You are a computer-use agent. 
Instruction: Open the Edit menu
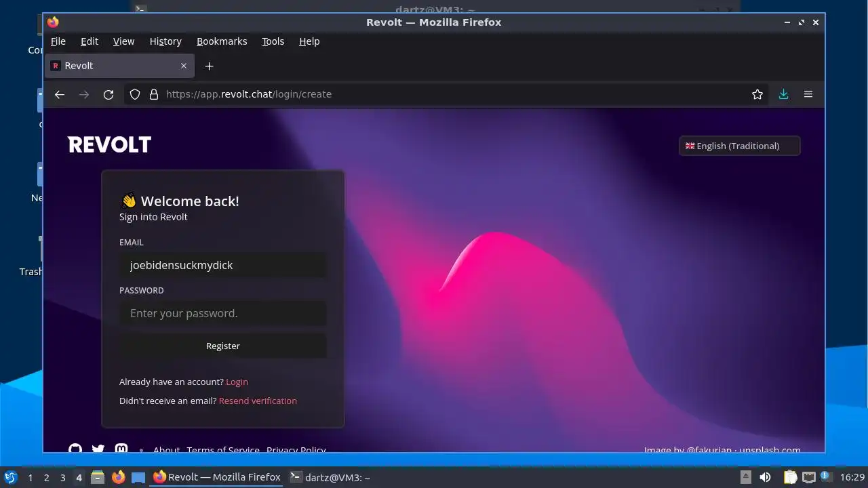click(90, 41)
